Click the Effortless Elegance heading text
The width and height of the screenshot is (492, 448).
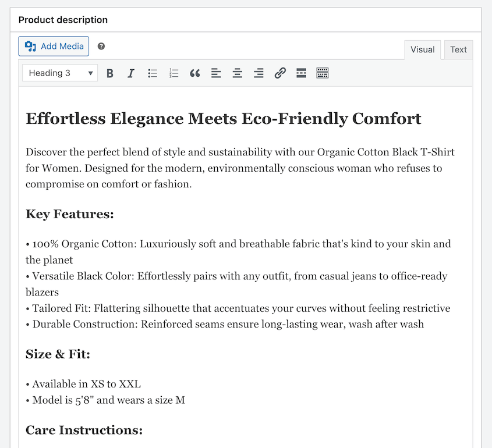(223, 118)
